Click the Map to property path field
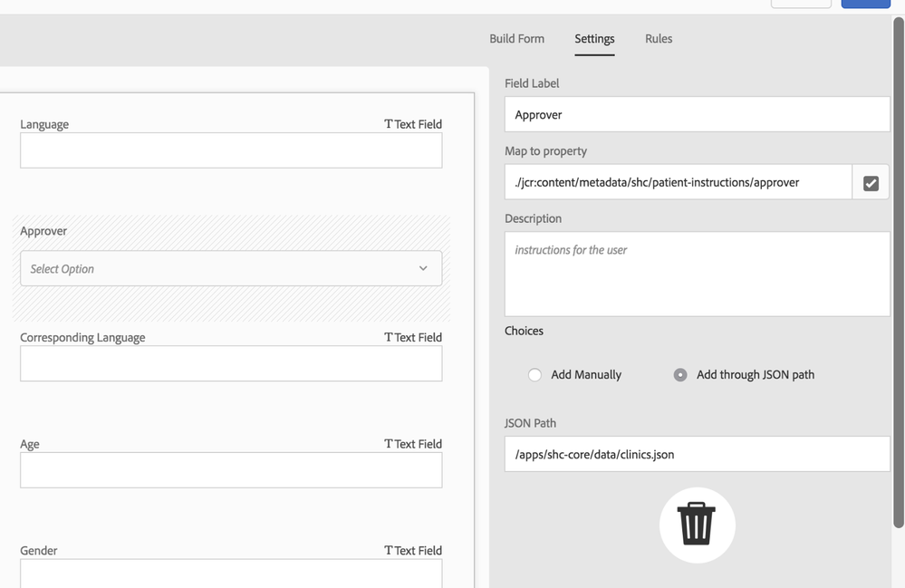This screenshot has width=905, height=588. (678, 182)
